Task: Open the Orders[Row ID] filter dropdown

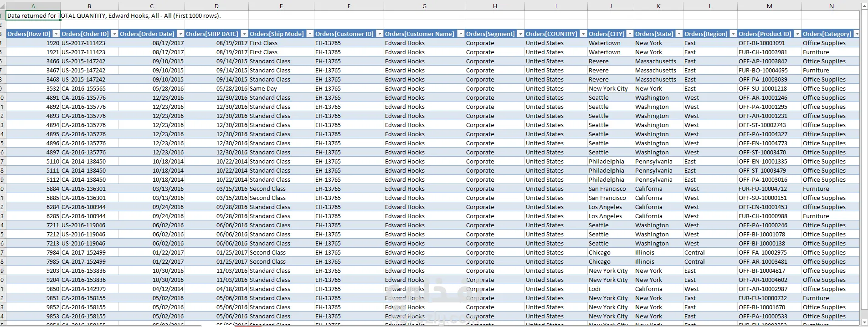Action: point(56,34)
